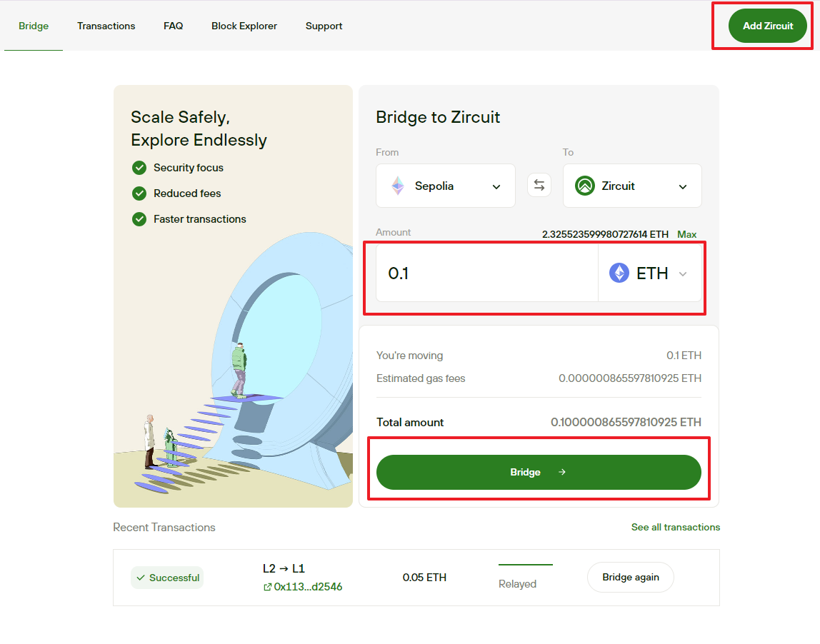Open the Block Explorer tab
The image size is (820, 644).
pyautogui.click(x=244, y=26)
